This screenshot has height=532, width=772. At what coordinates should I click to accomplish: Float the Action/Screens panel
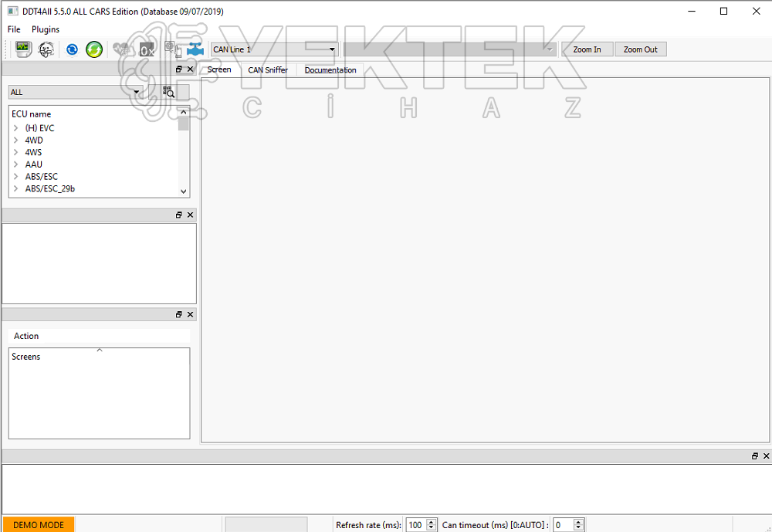179,314
